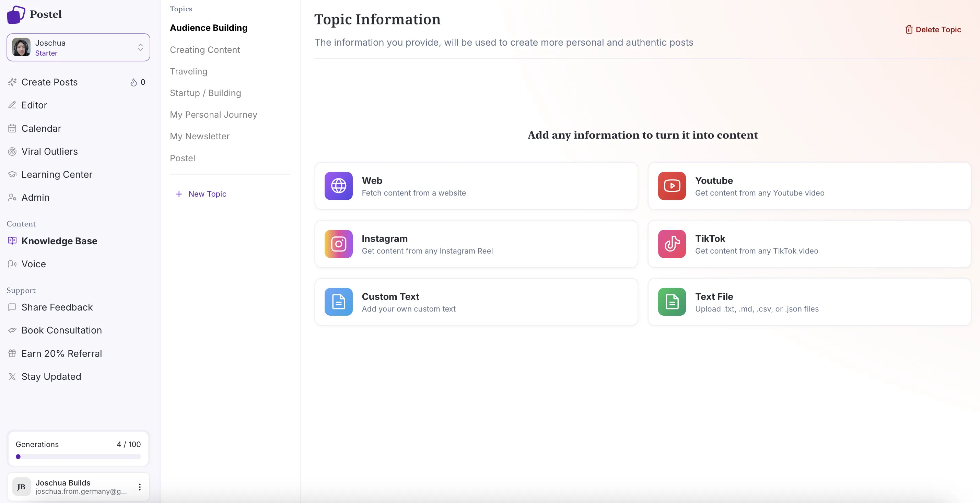Open the Learning Center
This screenshot has height=503, width=980.
pyautogui.click(x=57, y=174)
